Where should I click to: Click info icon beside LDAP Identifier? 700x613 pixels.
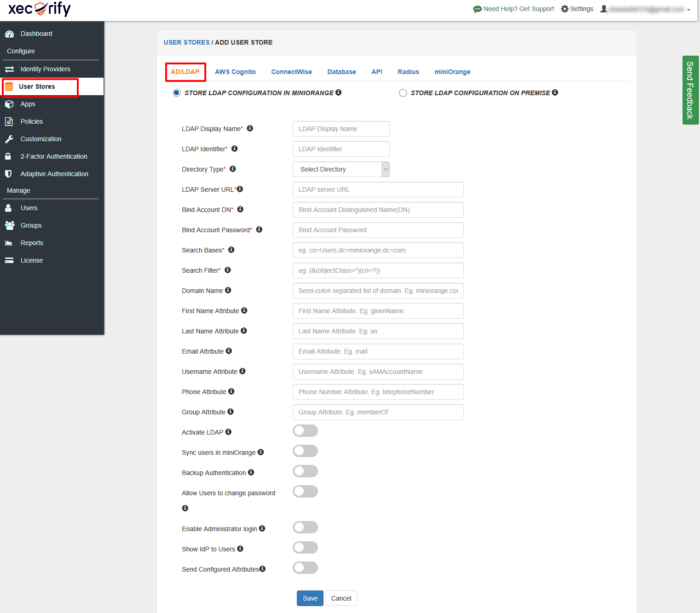pos(234,149)
